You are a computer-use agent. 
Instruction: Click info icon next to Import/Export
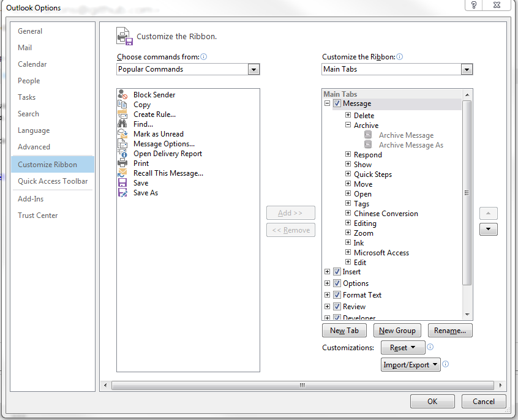tap(445, 364)
